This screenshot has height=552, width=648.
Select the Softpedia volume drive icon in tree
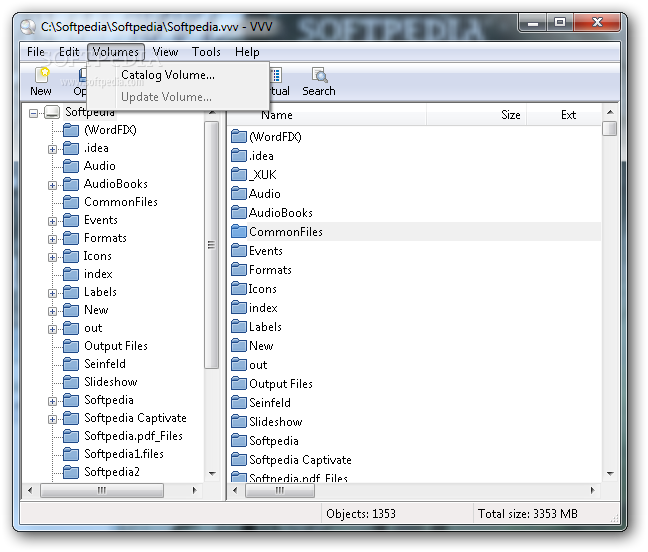pos(52,112)
